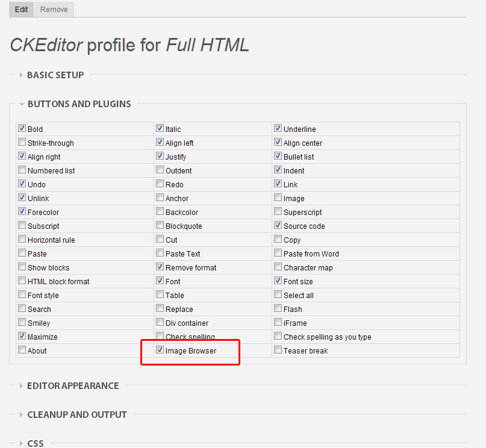The width and height of the screenshot is (486, 448).
Task: Switch to the Edit tab
Action: point(22,10)
